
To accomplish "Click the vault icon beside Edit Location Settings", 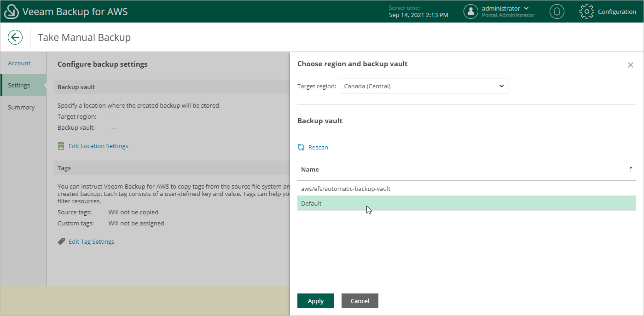I will pos(61,146).
